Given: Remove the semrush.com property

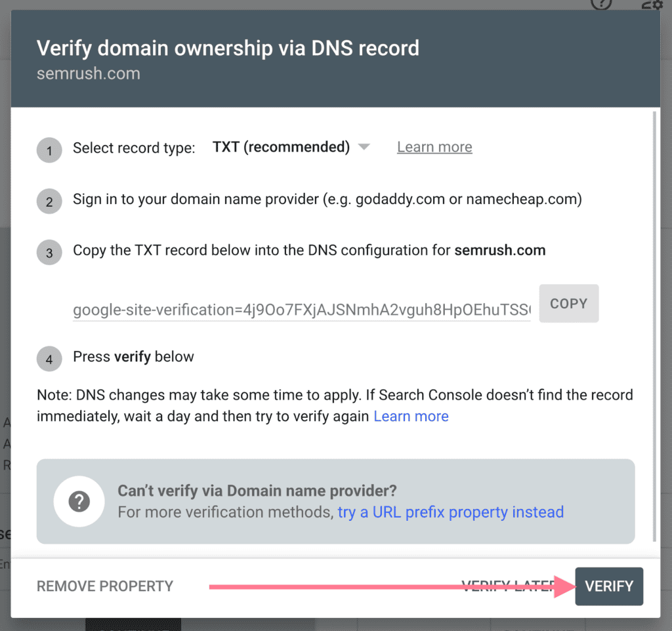Looking at the screenshot, I should coord(104,586).
